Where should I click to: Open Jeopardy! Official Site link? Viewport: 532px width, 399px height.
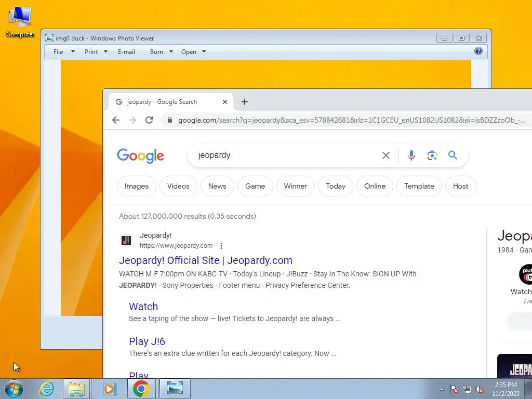[206, 260]
